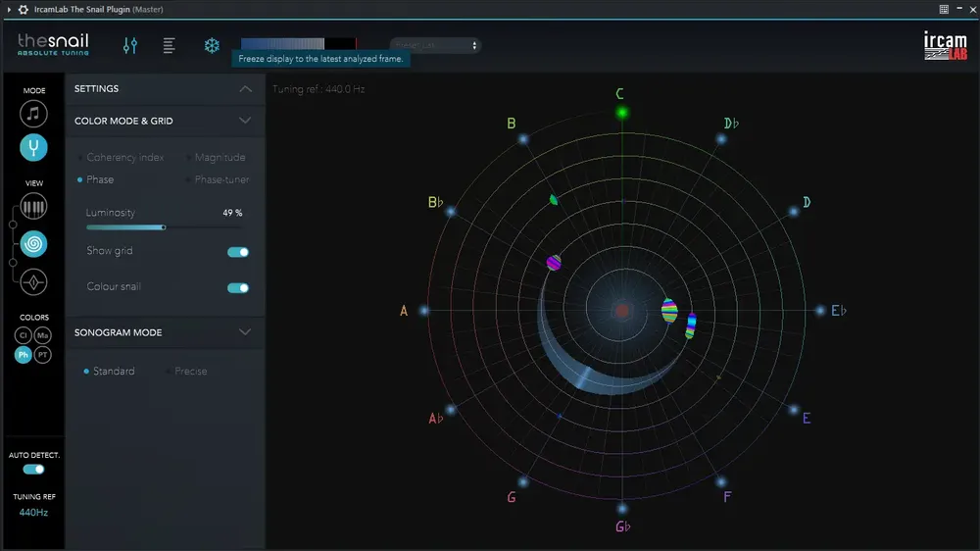
Task: Open settings sliders icon in toolbar
Action: [130, 45]
